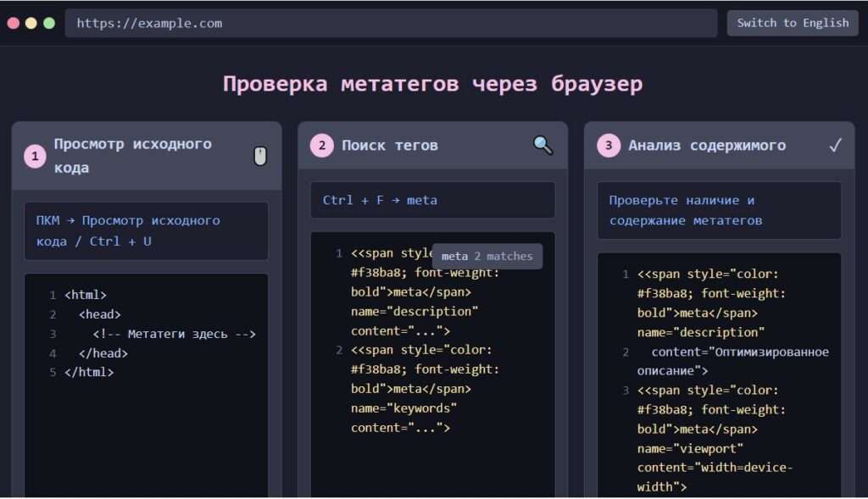Click the </html> closing tag line
The height and width of the screenshot is (499, 868).
coord(89,372)
